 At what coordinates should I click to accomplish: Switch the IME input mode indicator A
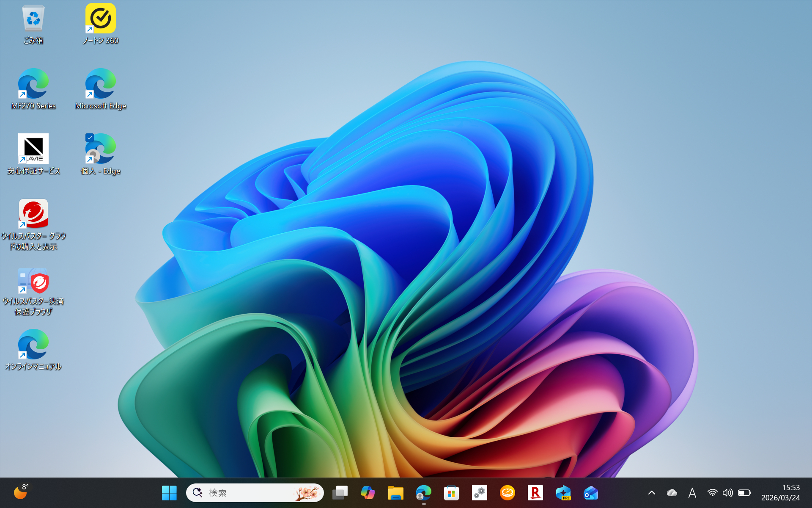[692, 493]
